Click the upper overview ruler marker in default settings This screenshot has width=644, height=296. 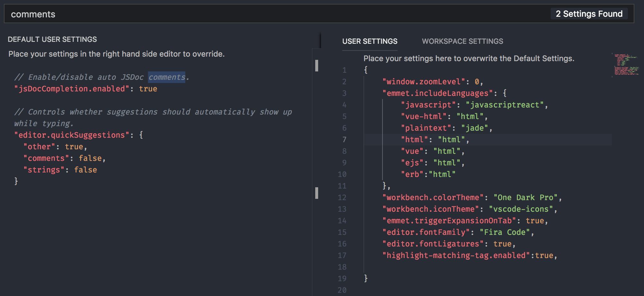317,66
